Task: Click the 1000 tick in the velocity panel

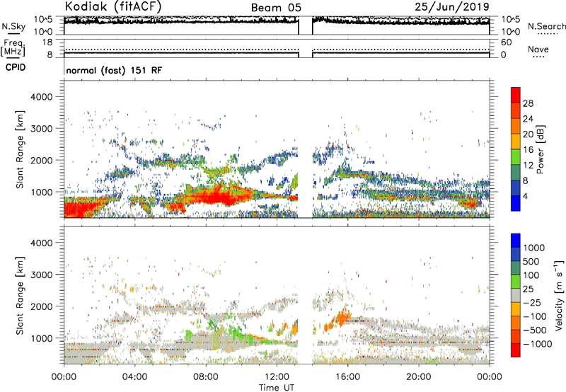Action: click(42, 338)
